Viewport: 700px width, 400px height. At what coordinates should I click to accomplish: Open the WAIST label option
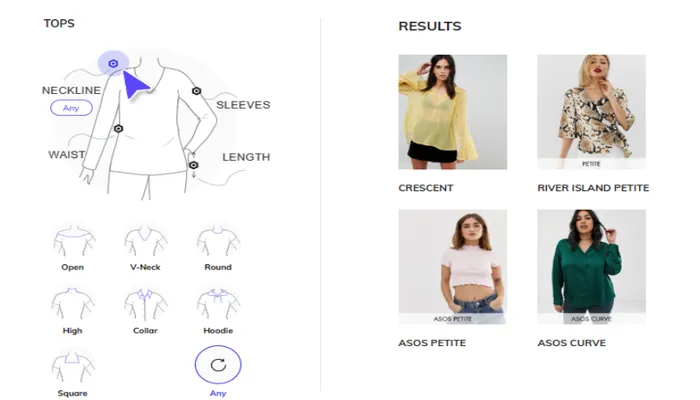pyautogui.click(x=67, y=154)
